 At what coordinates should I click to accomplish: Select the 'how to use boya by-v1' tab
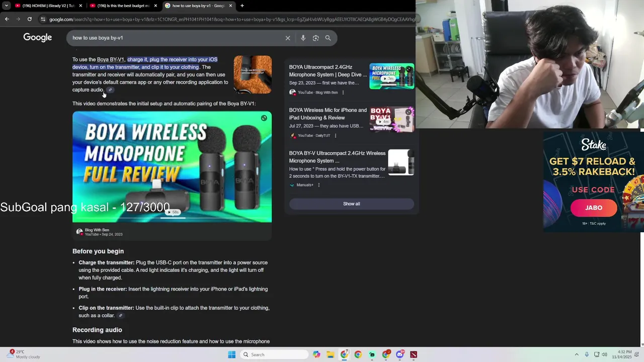199,6
